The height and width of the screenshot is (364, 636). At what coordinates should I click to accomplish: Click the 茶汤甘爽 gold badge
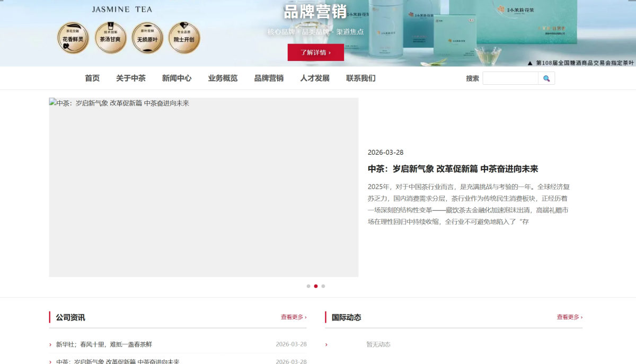coord(110,38)
